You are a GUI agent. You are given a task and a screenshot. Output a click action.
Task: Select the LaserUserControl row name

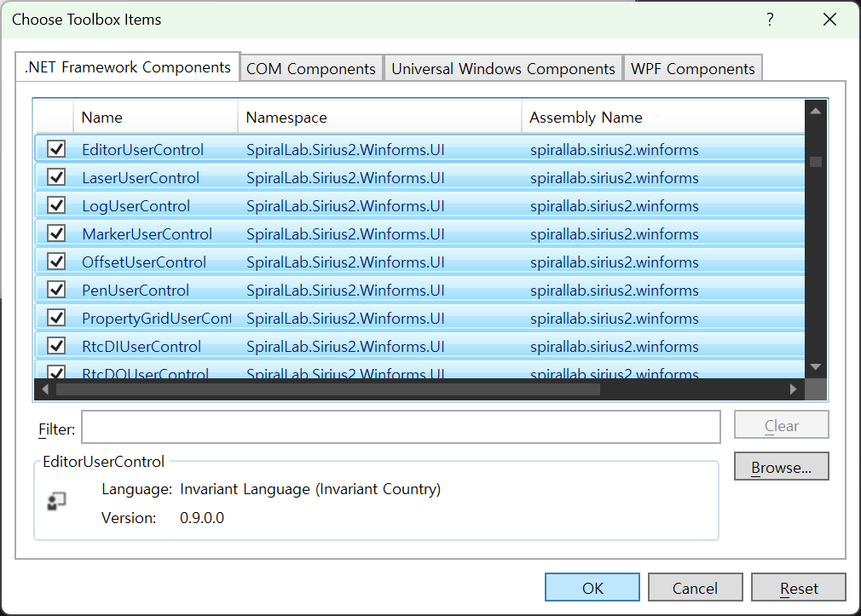pyautogui.click(x=141, y=177)
